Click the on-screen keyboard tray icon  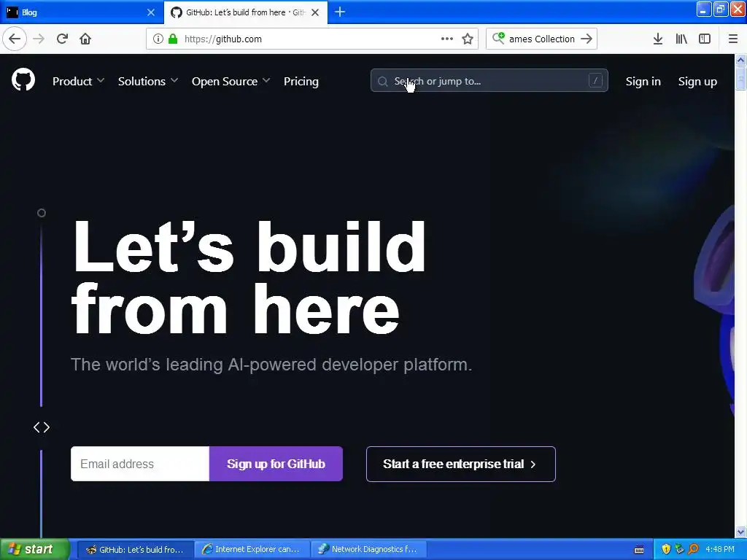[639, 550]
